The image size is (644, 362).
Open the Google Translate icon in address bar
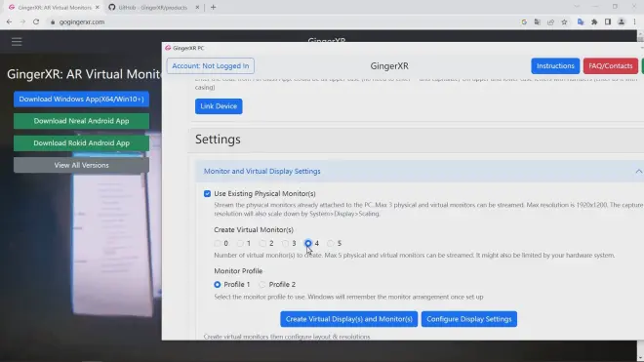pyautogui.click(x=538, y=22)
